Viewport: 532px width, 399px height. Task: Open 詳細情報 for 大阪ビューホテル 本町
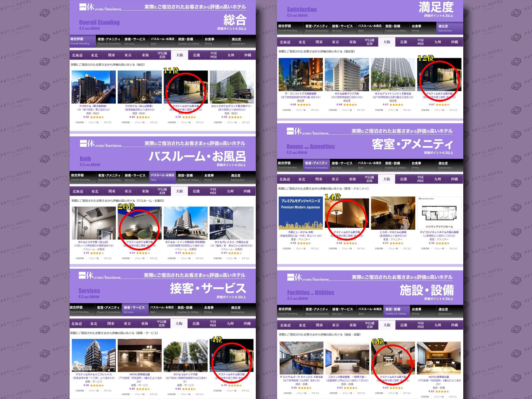coord(287,248)
